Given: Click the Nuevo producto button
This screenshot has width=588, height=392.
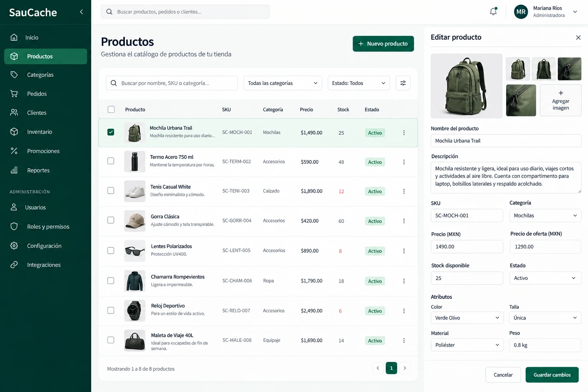Looking at the screenshot, I should 383,44.
